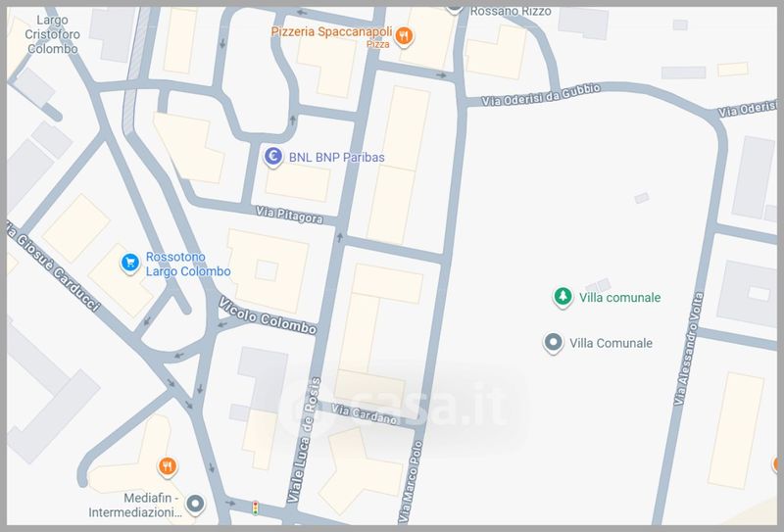
Task: Click the Largo Cristoforo Colombo label
Action: pyautogui.click(x=53, y=33)
